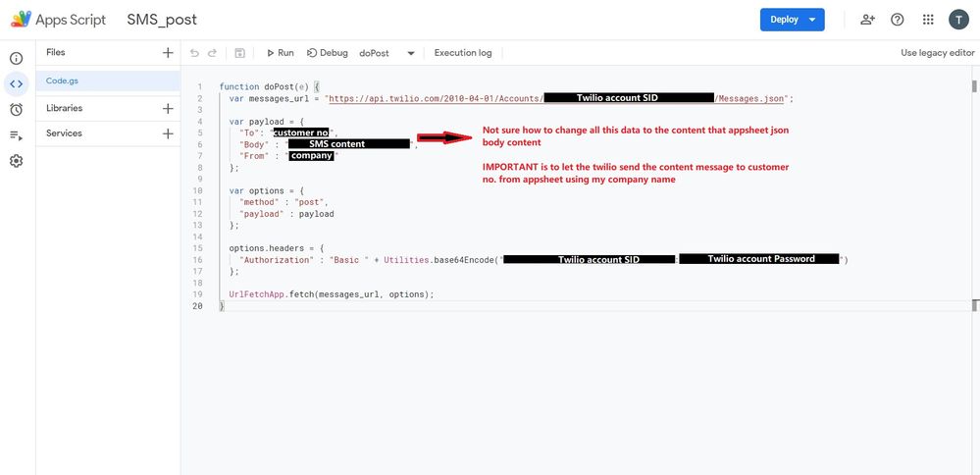Click the "method" : "post" line
This screenshot has height=475, width=980.
point(284,202)
